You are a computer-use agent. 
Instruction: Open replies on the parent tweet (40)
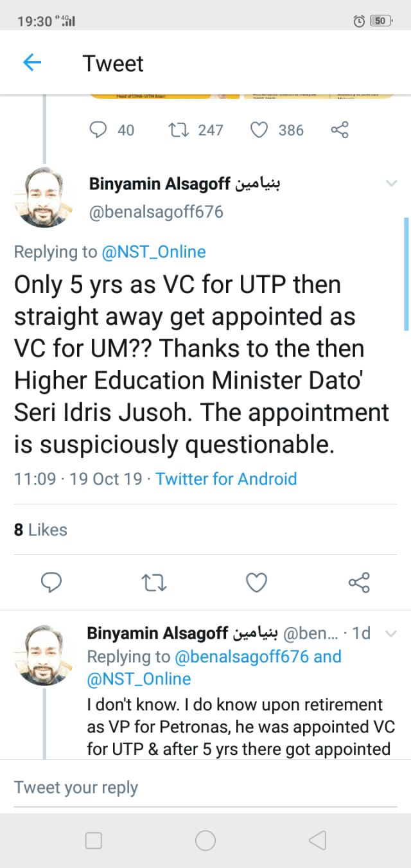pos(98,130)
